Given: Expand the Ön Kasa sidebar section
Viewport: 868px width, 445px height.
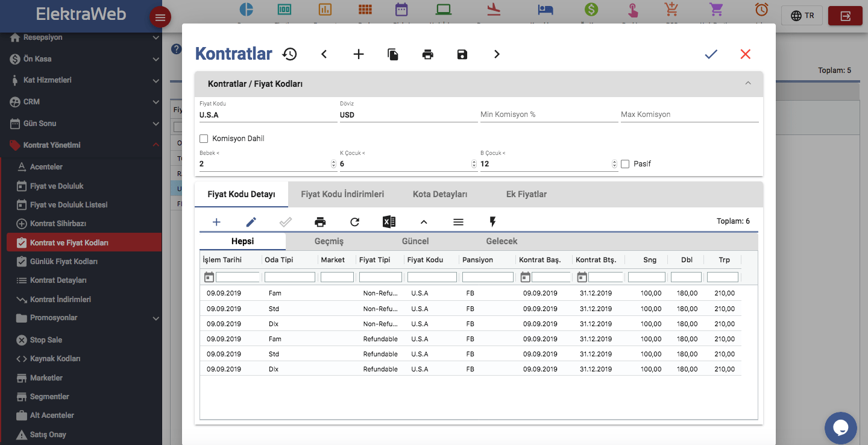Looking at the screenshot, I should [81, 59].
